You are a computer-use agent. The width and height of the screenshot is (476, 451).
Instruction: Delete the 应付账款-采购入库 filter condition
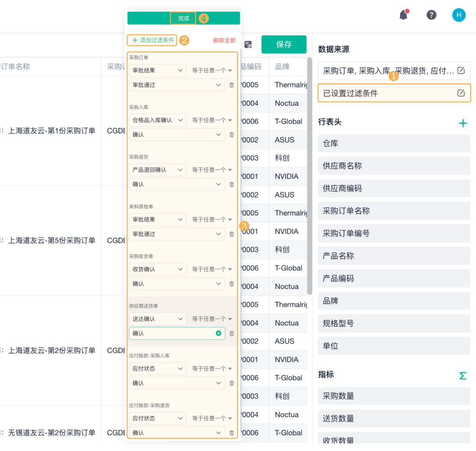pos(232,383)
